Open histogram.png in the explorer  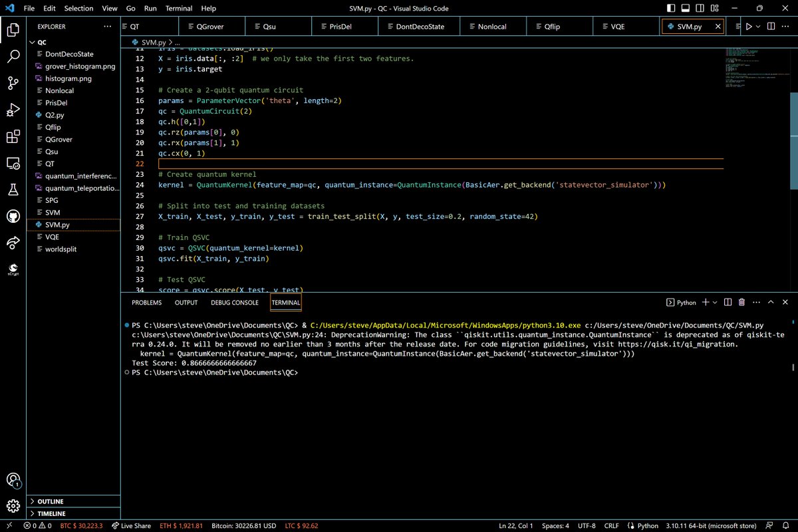[x=68, y=78]
